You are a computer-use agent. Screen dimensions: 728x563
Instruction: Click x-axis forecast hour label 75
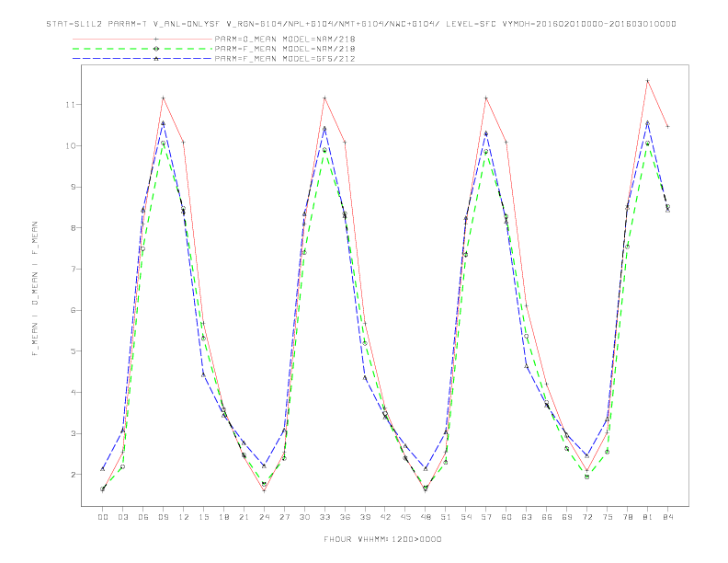tap(608, 517)
